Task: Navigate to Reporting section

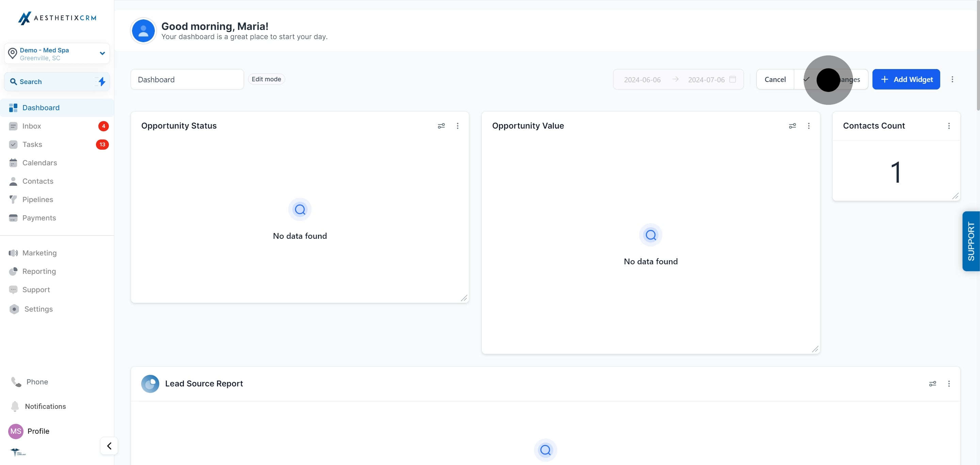Action: (x=39, y=271)
